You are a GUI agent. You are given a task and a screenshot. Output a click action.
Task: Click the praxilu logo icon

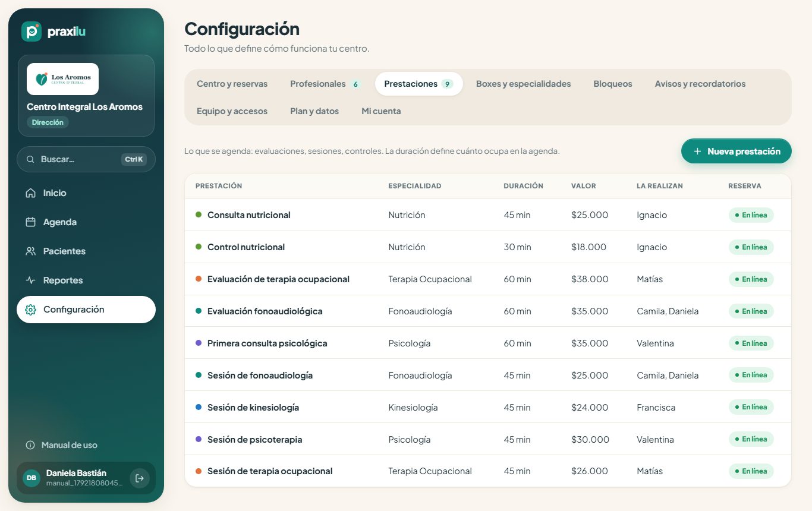point(32,31)
